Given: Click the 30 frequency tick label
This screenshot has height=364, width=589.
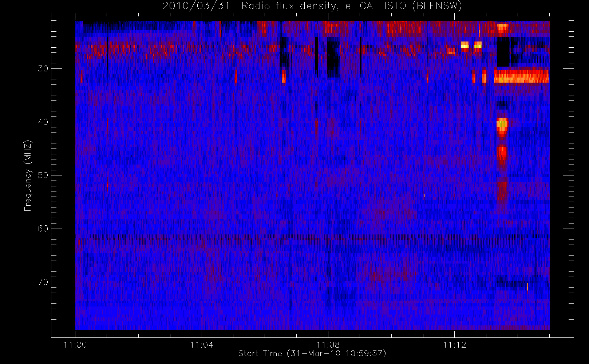Looking at the screenshot, I should (x=43, y=69).
